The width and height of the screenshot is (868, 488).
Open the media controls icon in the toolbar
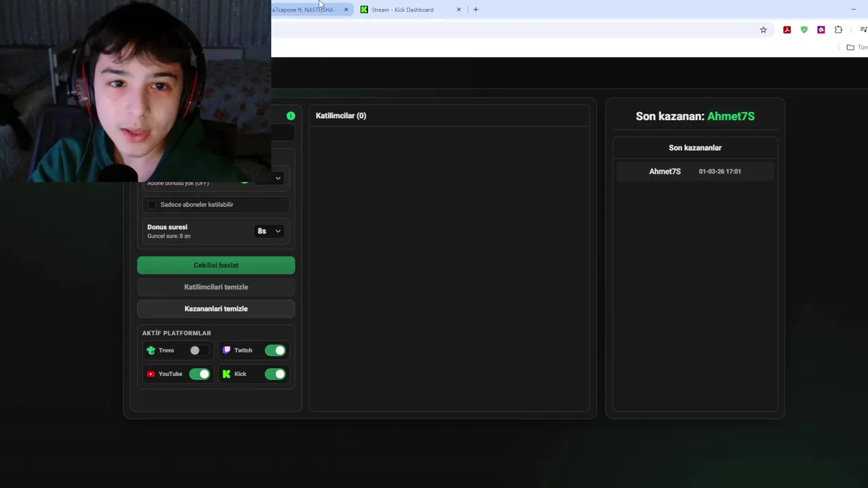pyautogui.click(x=863, y=30)
